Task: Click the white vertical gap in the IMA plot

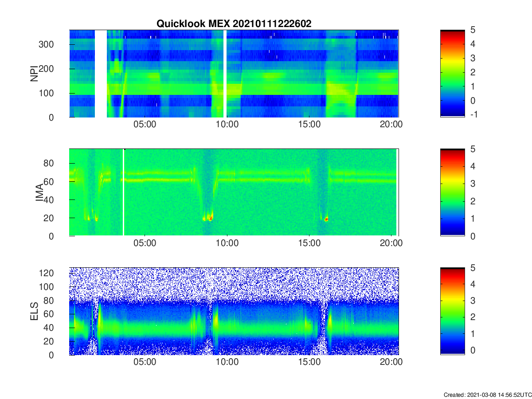Action: click(x=123, y=192)
